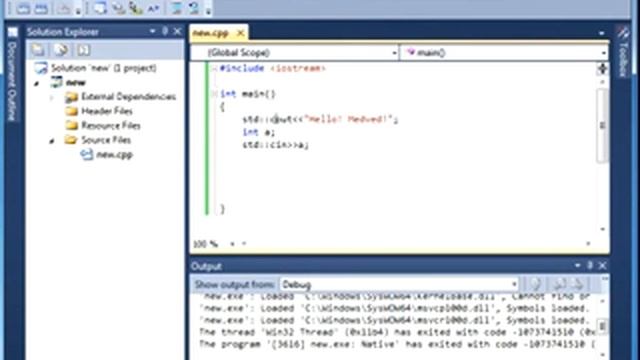Click the 'int a;' code line
640x360 pixels.
point(259,132)
